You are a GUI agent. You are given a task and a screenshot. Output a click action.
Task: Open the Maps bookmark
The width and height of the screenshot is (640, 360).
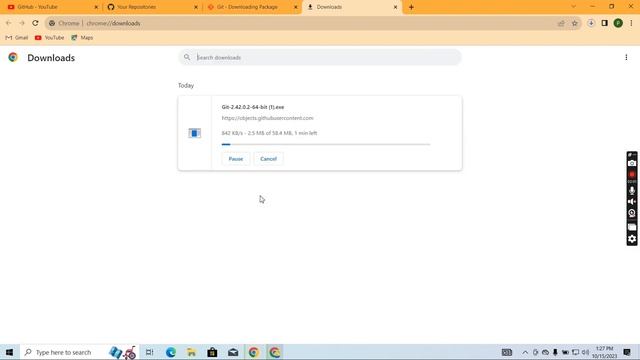(x=82, y=38)
